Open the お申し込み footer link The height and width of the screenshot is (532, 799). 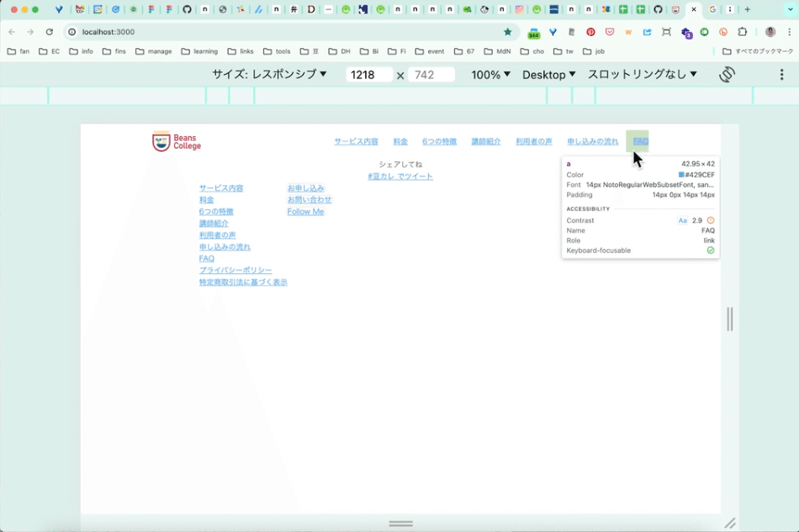(306, 188)
